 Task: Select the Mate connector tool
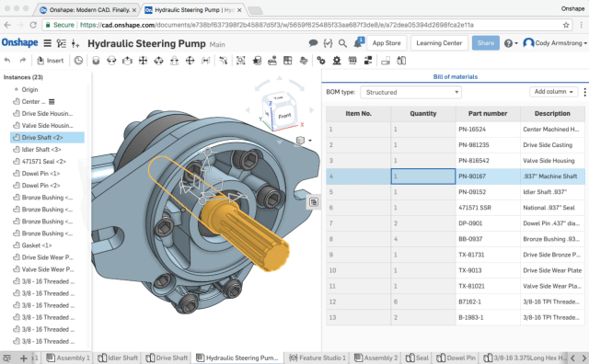(x=257, y=61)
